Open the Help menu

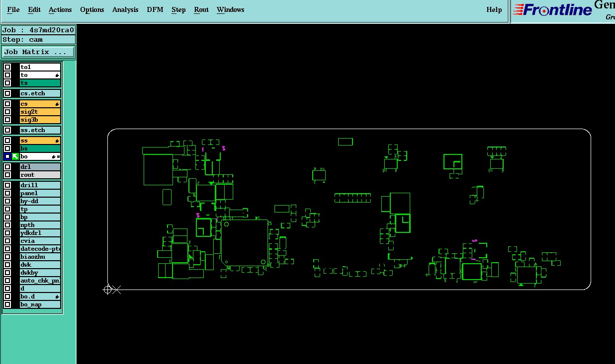(494, 9)
